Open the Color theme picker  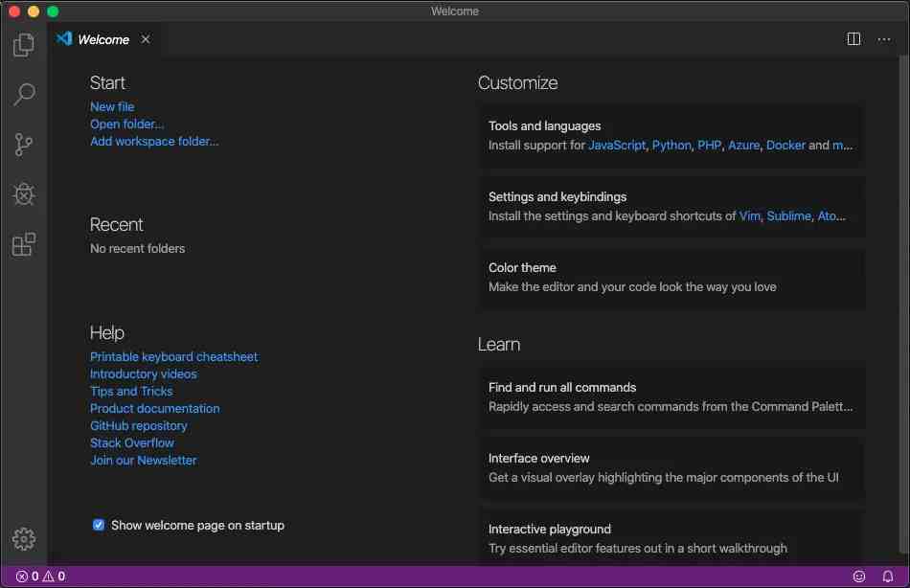(x=522, y=267)
